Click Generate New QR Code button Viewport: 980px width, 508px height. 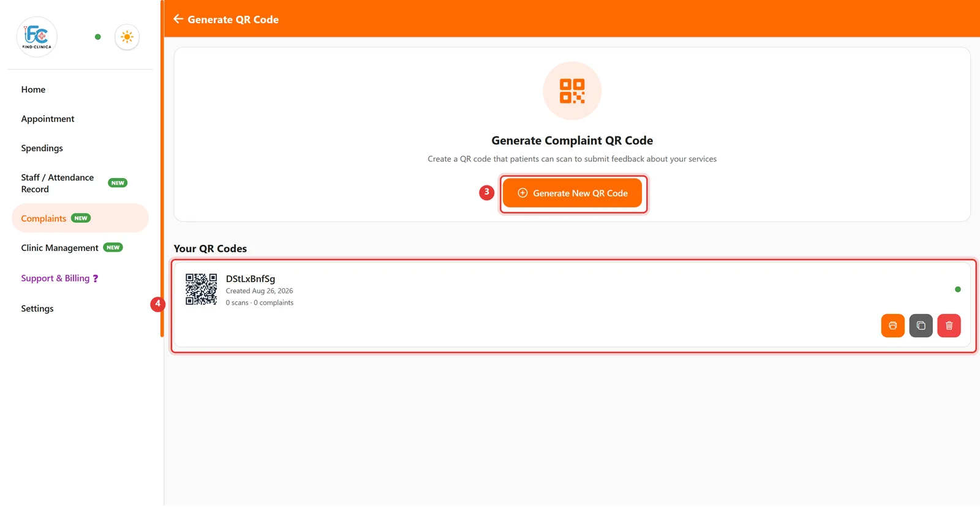coord(572,193)
